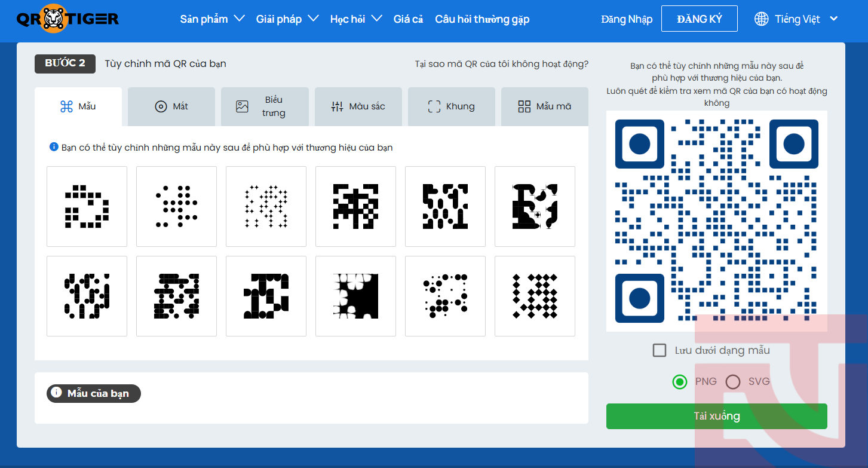Click the globe language icon
Image resolution: width=868 pixels, height=468 pixels.
[762, 19]
